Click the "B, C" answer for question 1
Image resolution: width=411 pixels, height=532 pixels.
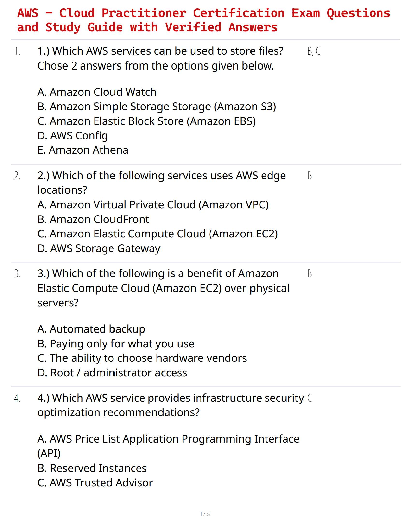coord(314,51)
